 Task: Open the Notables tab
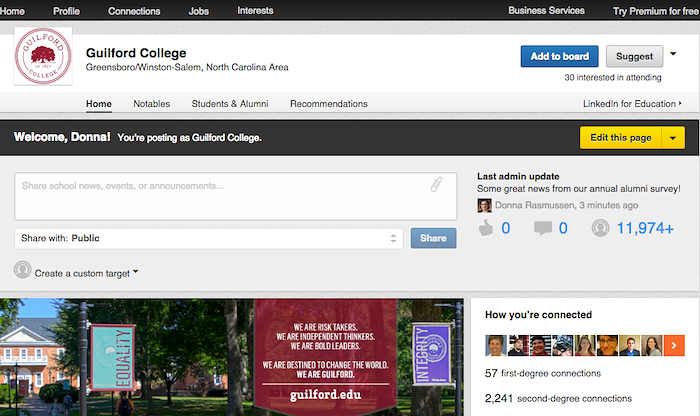tap(151, 104)
